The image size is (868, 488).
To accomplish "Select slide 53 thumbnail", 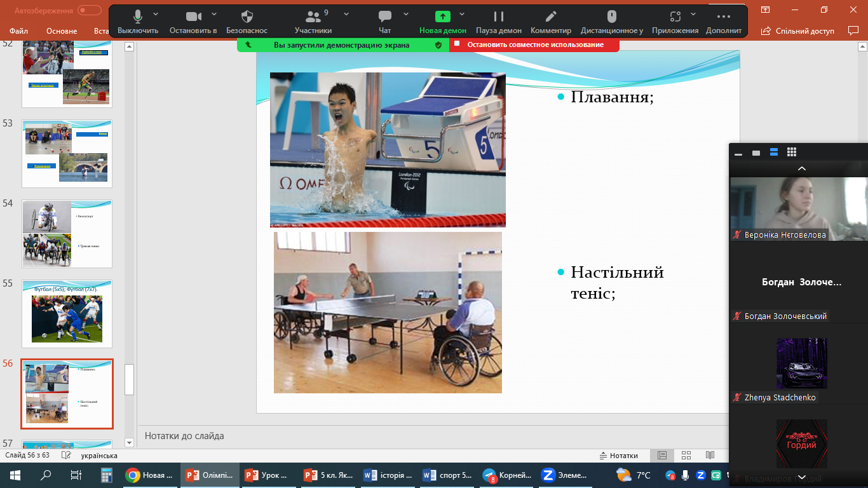I will pos(67,154).
